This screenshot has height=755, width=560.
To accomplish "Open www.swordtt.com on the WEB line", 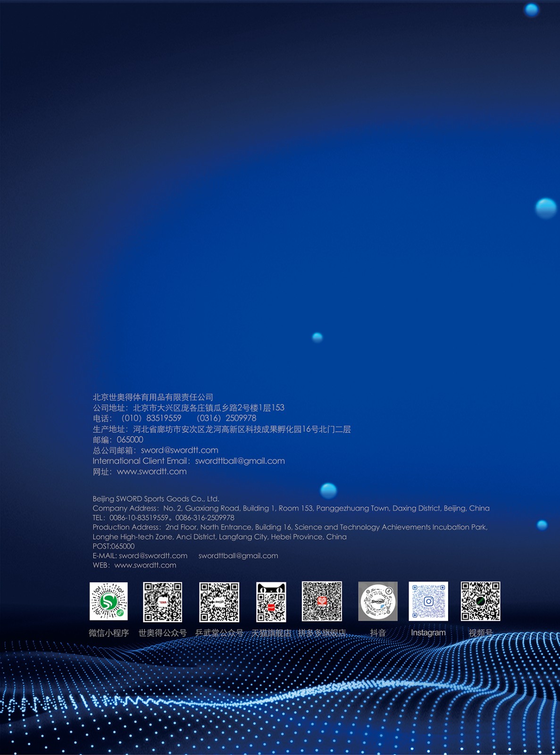I will tap(145, 565).
